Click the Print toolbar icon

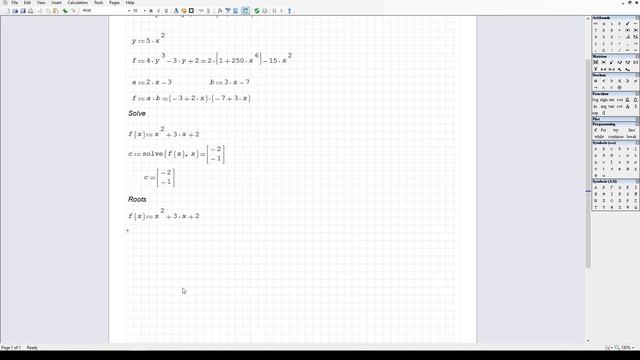click(31, 11)
